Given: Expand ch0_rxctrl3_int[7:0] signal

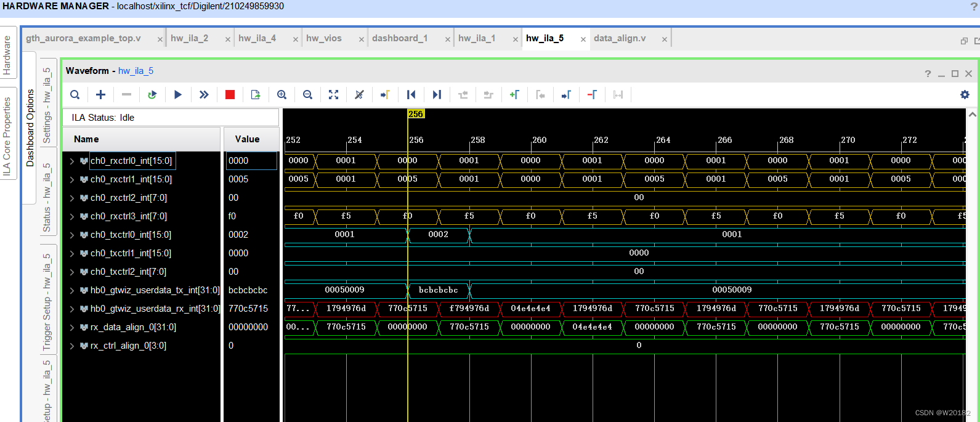Looking at the screenshot, I should coord(72,216).
